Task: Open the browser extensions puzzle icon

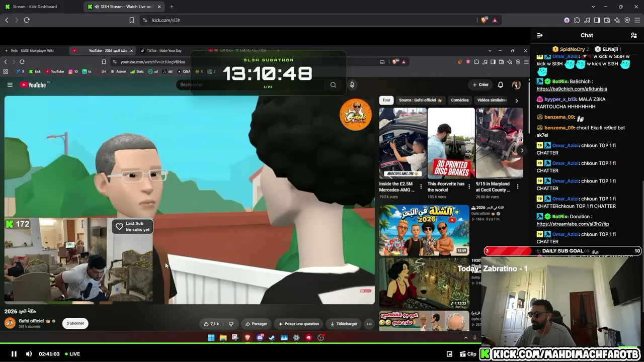Action: [x=577, y=20]
